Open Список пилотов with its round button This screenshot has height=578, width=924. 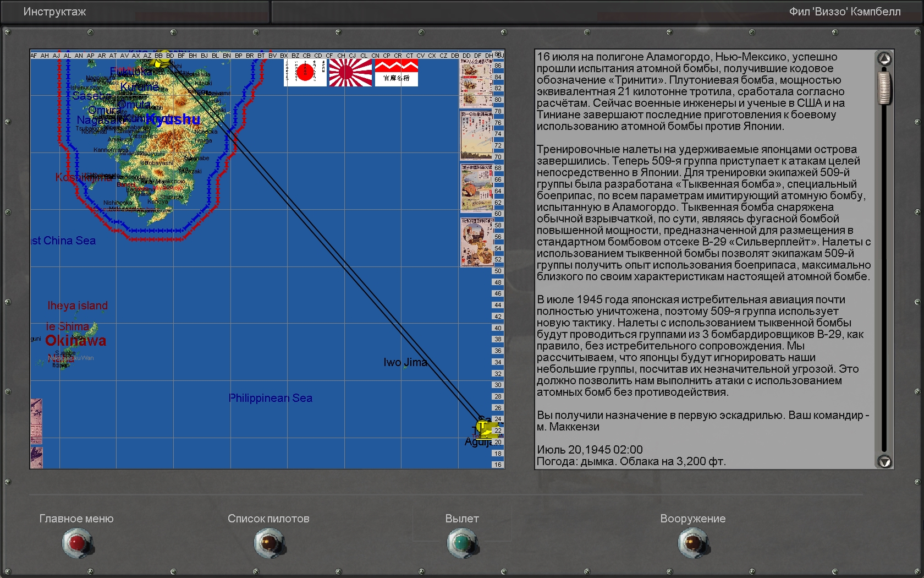tap(268, 543)
